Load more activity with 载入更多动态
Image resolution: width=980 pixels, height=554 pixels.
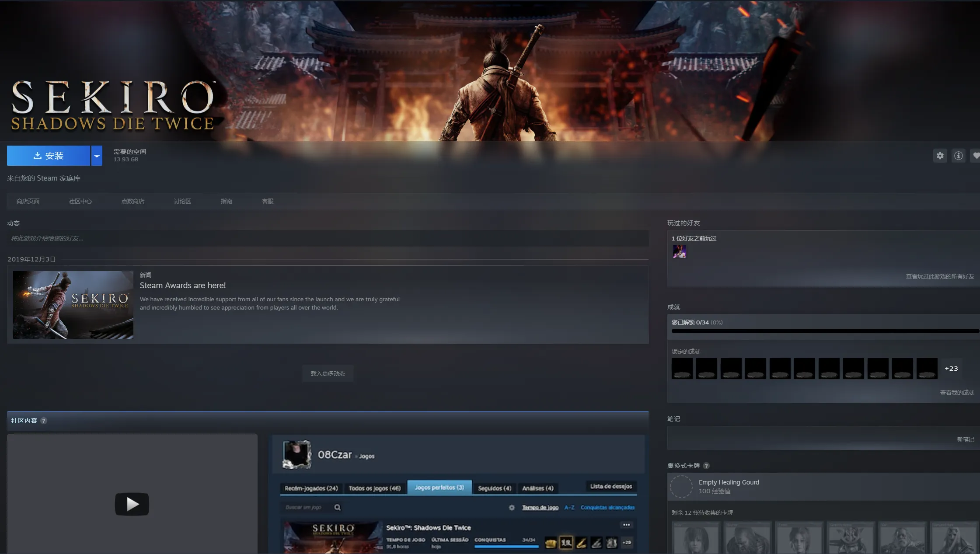coord(328,373)
